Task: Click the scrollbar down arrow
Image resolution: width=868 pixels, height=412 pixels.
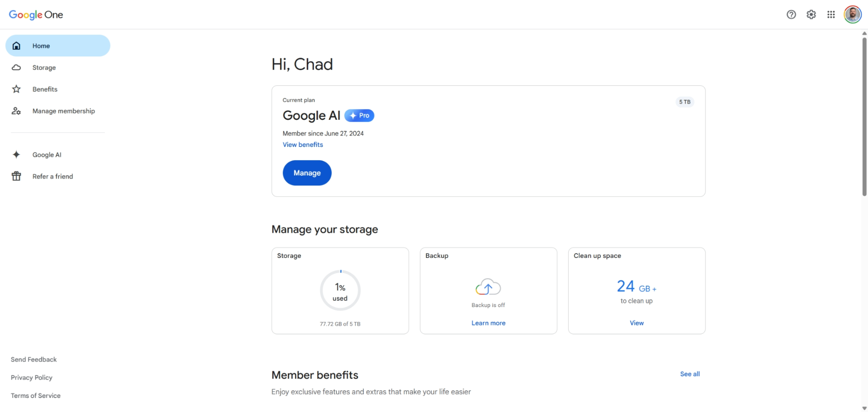Action: 864,408
